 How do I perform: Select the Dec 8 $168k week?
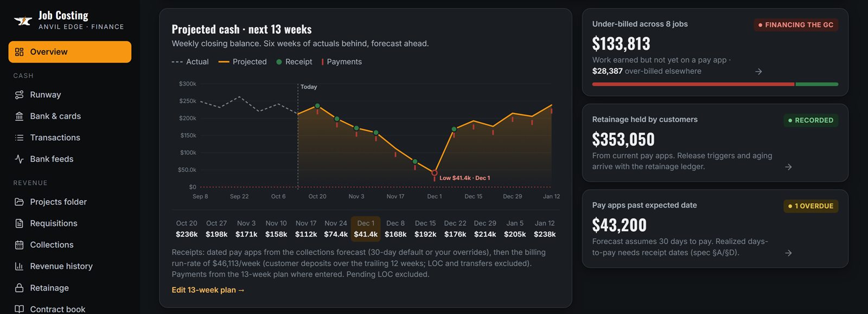pyautogui.click(x=395, y=229)
